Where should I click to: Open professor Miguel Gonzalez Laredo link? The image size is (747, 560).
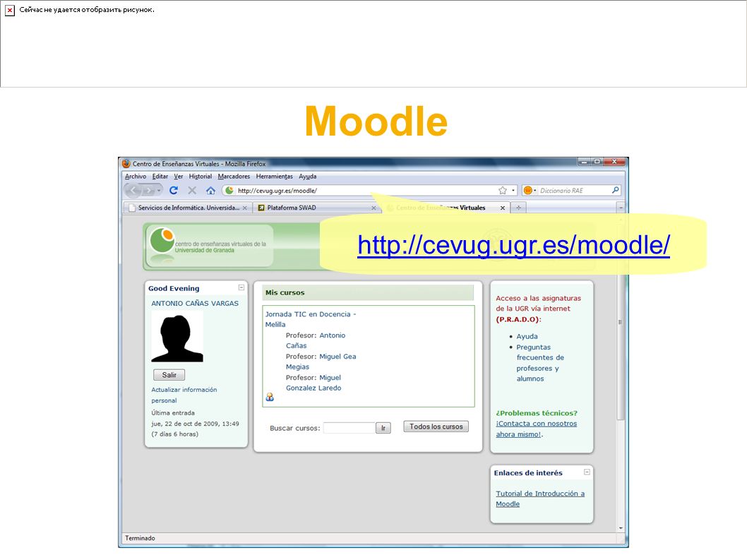pyautogui.click(x=313, y=383)
